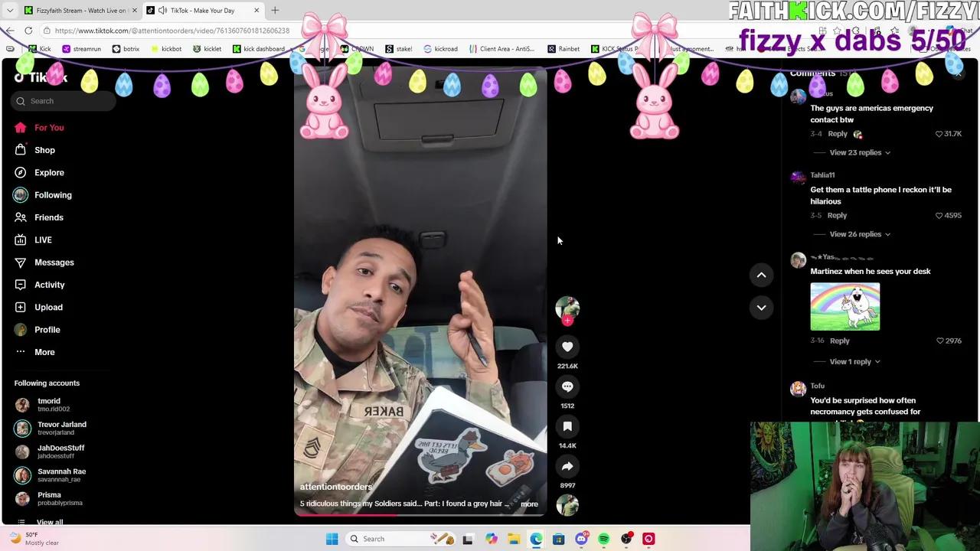Click the down chevron to next video

pyautogui.click(x=761, y=308)
